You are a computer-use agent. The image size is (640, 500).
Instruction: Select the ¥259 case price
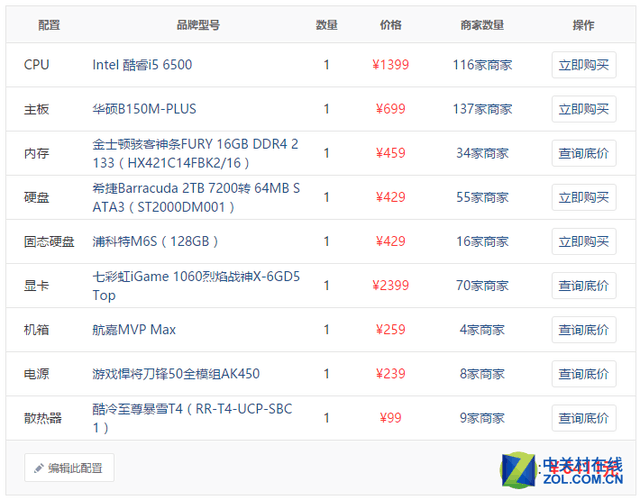coord(390,329)
